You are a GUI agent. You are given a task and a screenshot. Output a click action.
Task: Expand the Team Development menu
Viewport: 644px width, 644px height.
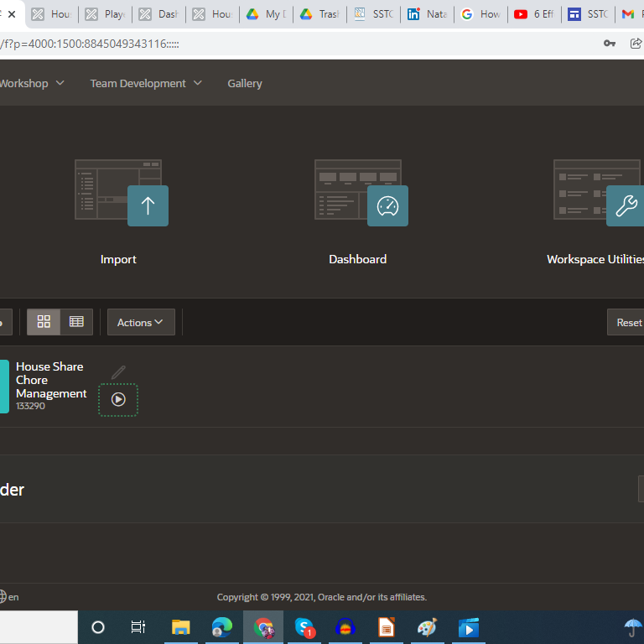146,83
